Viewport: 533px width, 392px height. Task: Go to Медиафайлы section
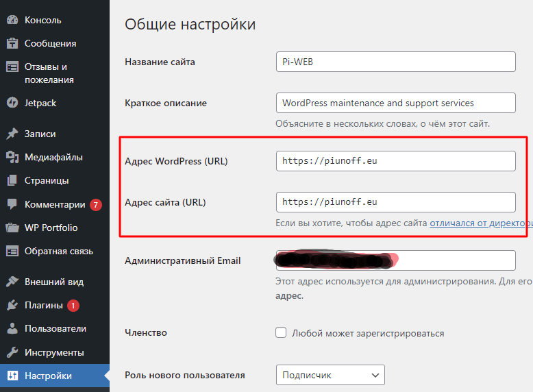(x=55, y=157)
